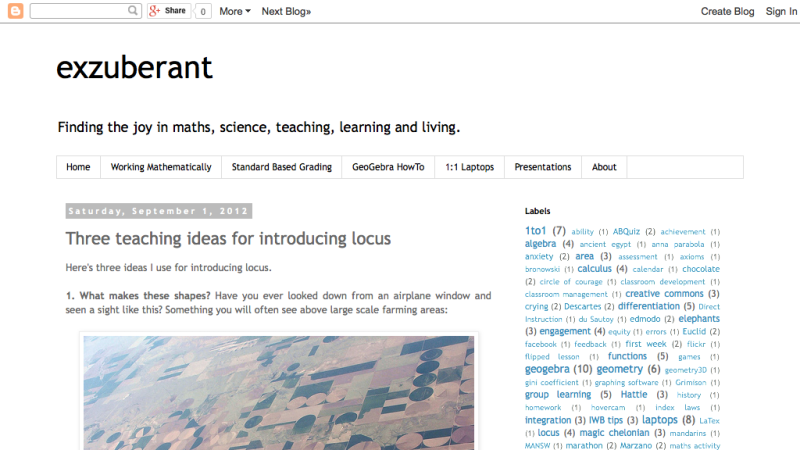The width and height of the screenshot is (800, 450).
Task: Select the classroom management label
Action: point(566,294)
